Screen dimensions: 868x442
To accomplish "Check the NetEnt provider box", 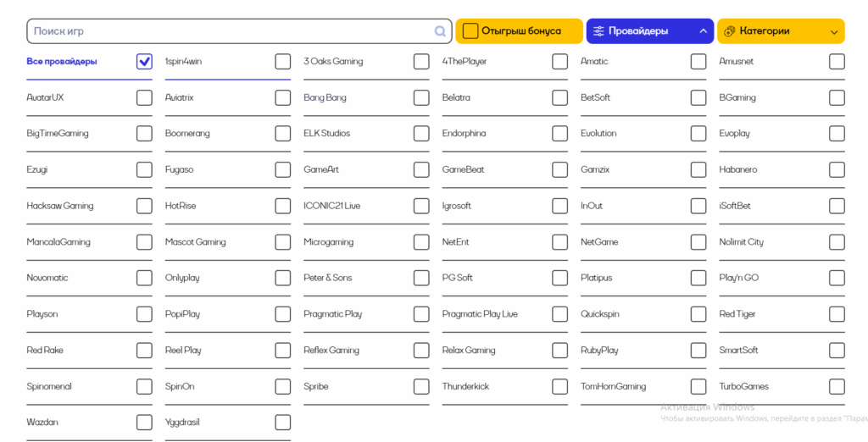I will tap(559, 242).
